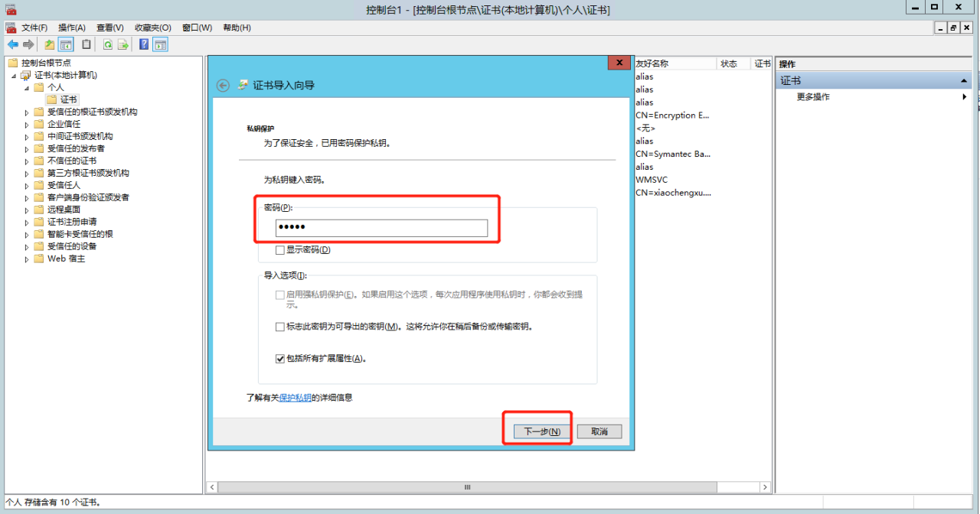Image resolution: width=980 pixels, height=514 pixels.
Task: Click the Refresh toolbar icon
Action: (108, 44)
